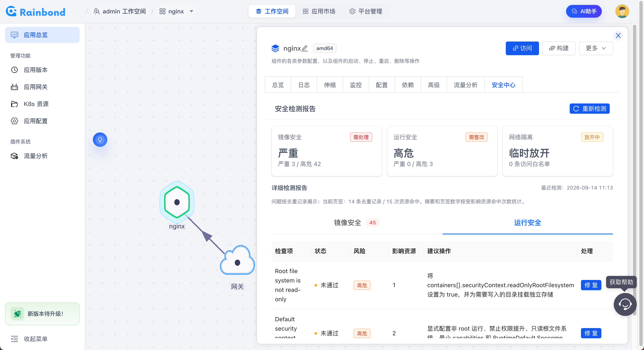Switch to 日志 tab
The height and width of the screenshot is (350, 644).
[304, 85]
